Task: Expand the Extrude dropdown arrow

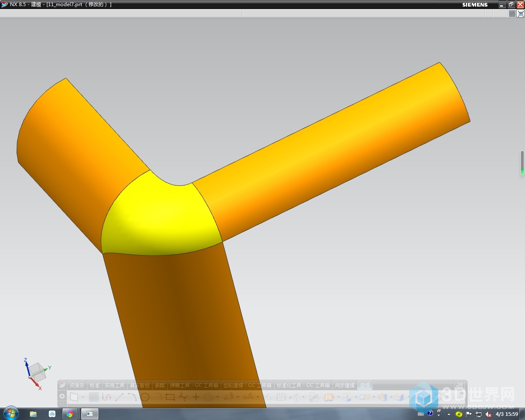Action: [x=338, y=397]
